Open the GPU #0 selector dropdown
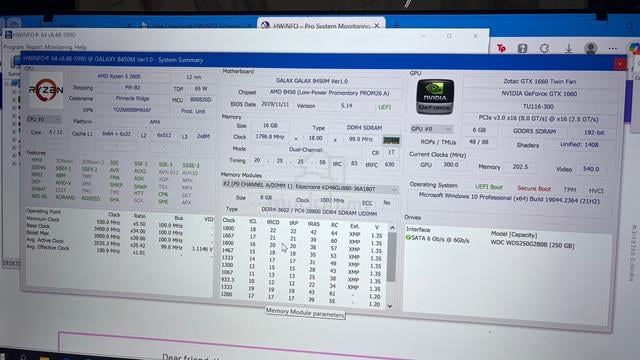 coord(431,129)
